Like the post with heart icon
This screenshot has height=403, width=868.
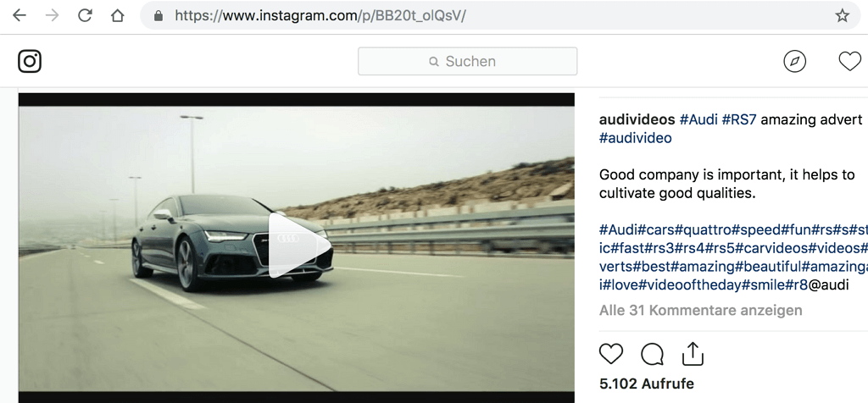[611, 354]
